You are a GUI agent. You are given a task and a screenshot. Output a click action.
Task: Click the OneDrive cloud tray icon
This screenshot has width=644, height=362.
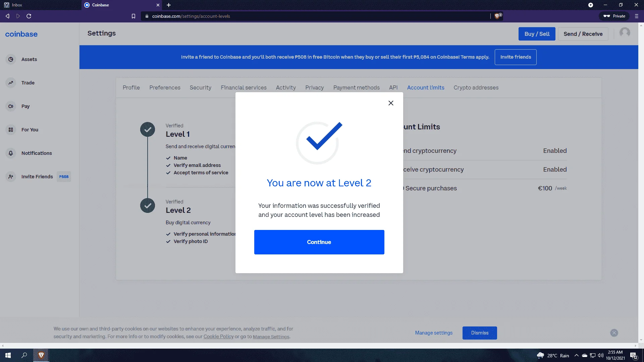585,356
